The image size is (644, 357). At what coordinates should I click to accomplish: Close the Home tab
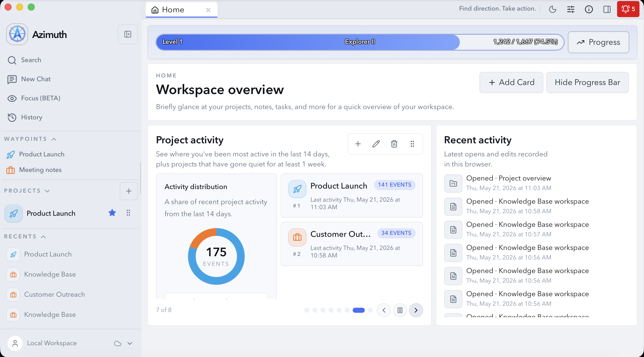(208, 10)
